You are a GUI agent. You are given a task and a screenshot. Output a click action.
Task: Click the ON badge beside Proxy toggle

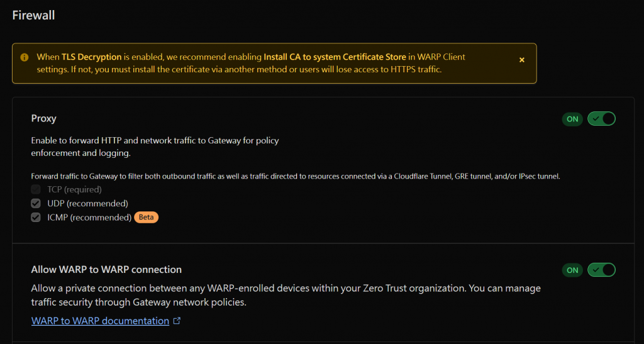click(x=572, y=119)
